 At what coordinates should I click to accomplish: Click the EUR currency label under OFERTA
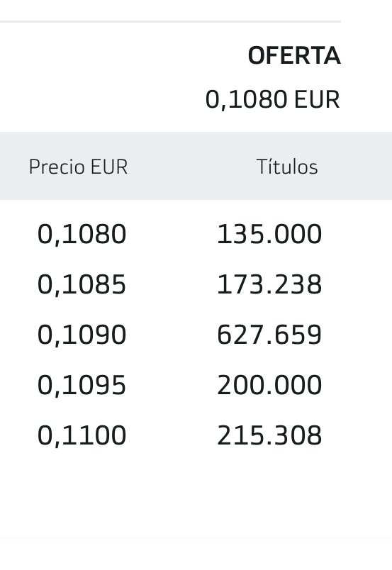click(317, 99)
